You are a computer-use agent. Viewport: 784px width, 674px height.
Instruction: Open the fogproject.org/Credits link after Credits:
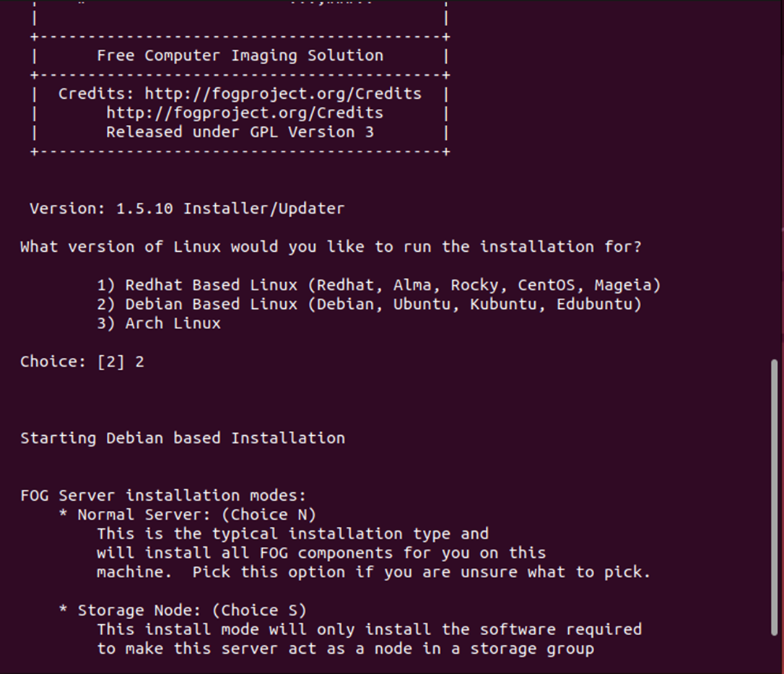point(283,94)
